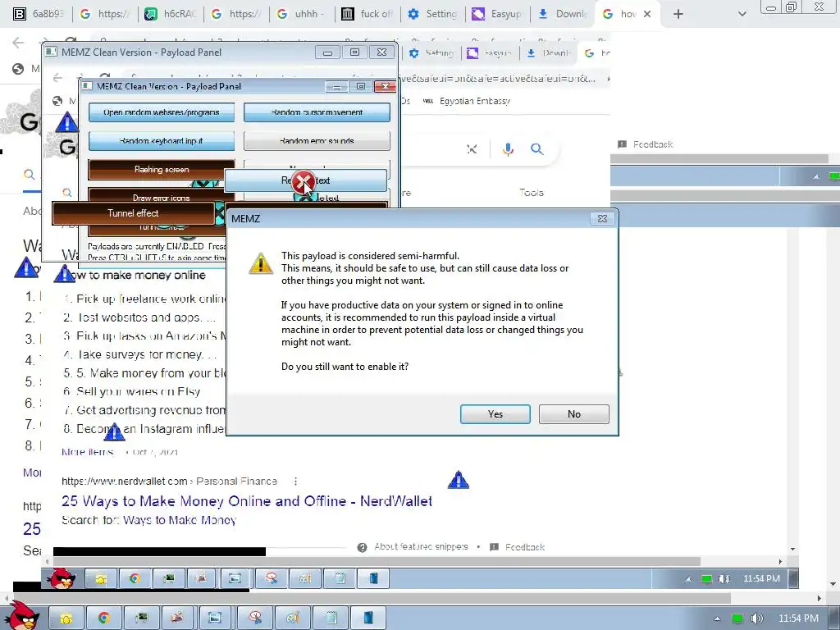Toggle the Open random websites/programs payload
The width and height of the screenshot is (840, 630).
pos(162,112)
